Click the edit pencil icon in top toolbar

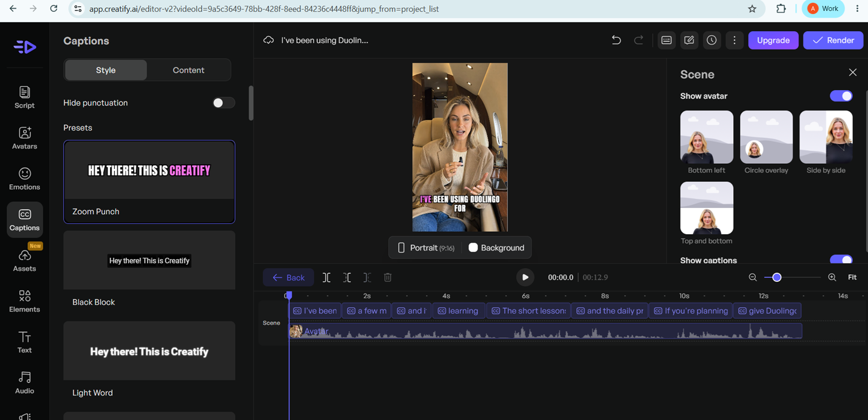(689, 40)
